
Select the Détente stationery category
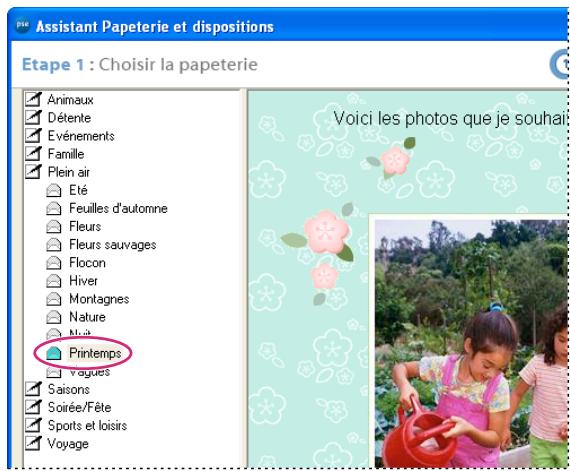pos(69,118)
